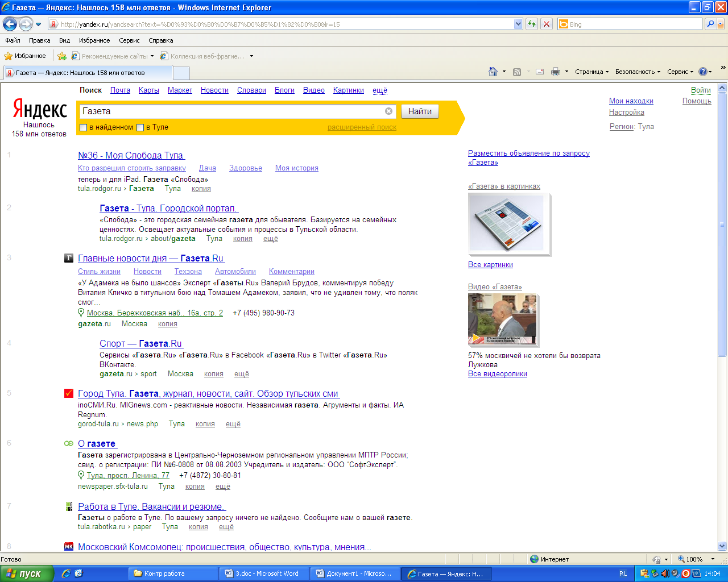The height and width of the screenshot is (582, 728).
Task: Open result №36 - Моя Слобода Тула
Action: click(x=131, y=156)
